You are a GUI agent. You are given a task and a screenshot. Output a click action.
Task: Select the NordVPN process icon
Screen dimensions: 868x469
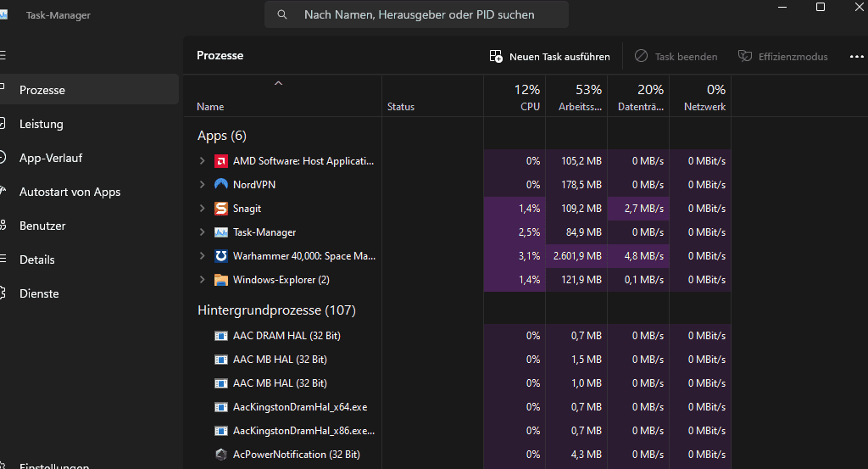221,185
